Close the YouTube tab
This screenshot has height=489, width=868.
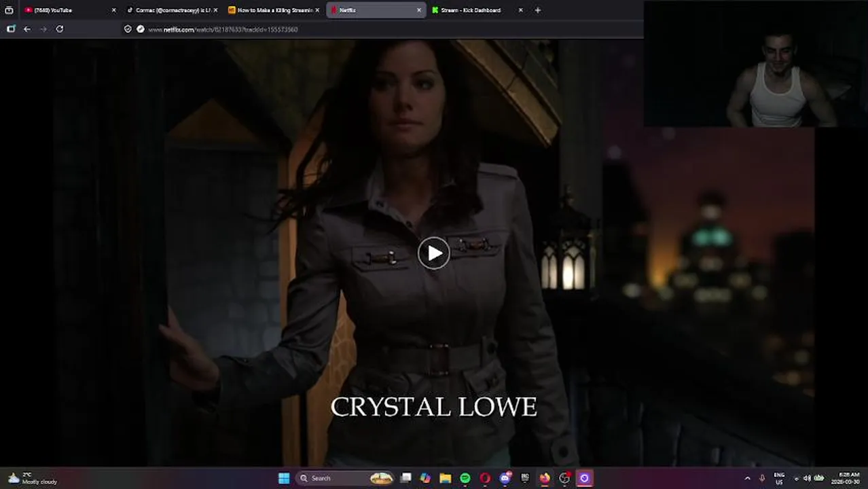[x=113, y=10]
